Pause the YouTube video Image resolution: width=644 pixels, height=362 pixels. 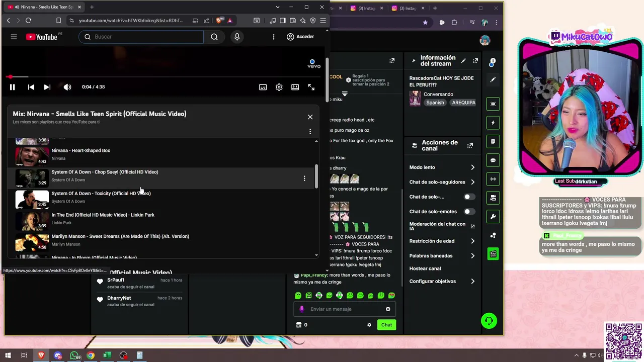click(12, 87)
